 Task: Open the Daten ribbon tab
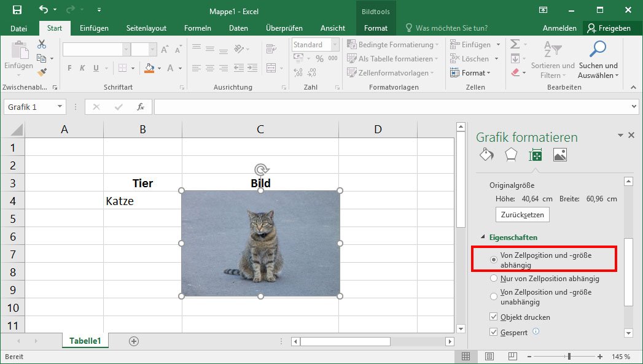pyautogui.click(x=238, y=28)
